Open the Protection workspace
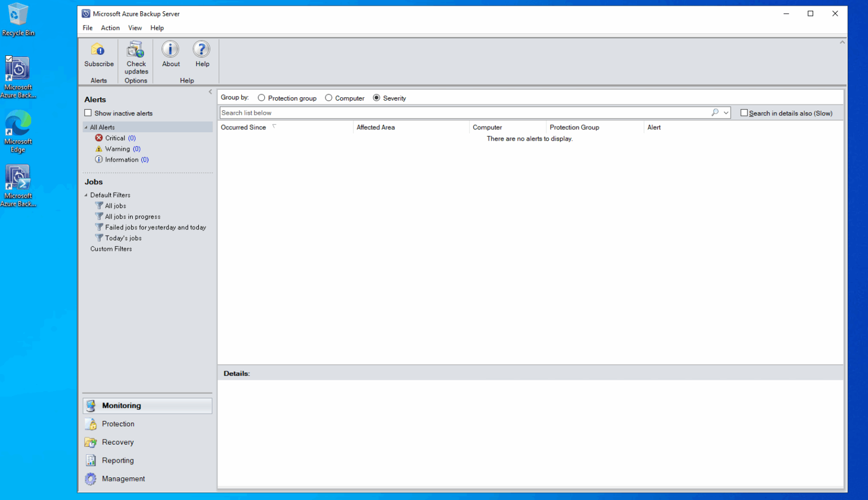868x500 pixels. pos(118,424)
